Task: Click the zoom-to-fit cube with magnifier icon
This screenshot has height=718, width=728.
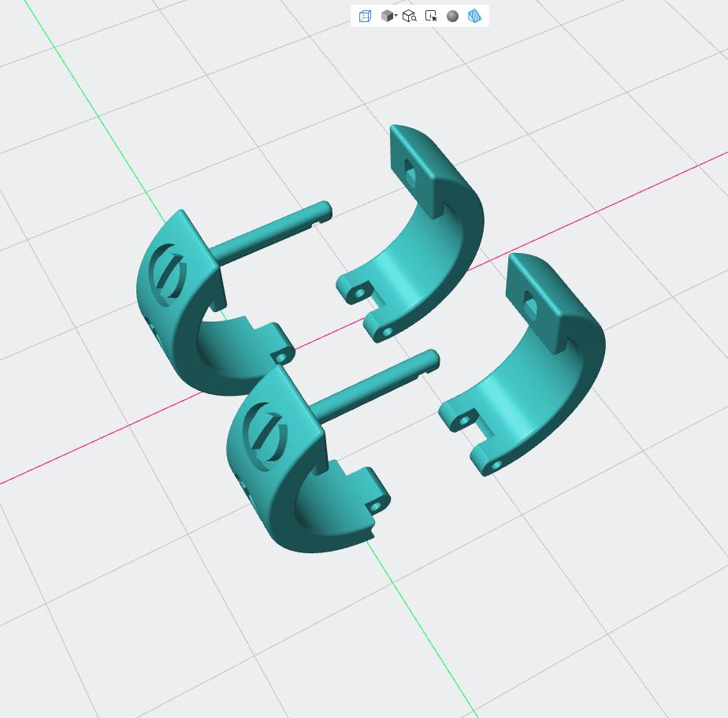Action: 409,17
